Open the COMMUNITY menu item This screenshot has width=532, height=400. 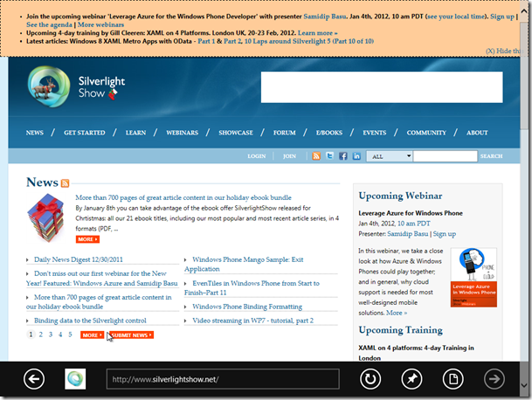[x=426, y=133]
